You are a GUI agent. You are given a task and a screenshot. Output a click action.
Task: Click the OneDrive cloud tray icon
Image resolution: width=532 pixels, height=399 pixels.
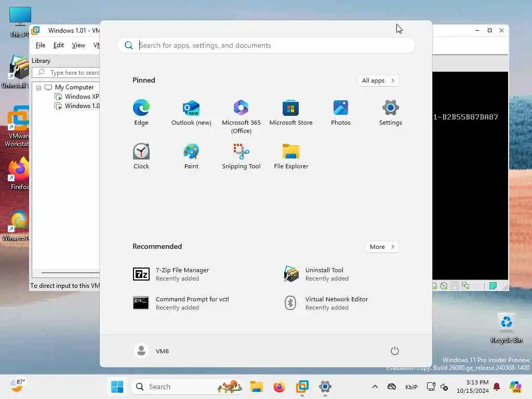coord(392,387)
